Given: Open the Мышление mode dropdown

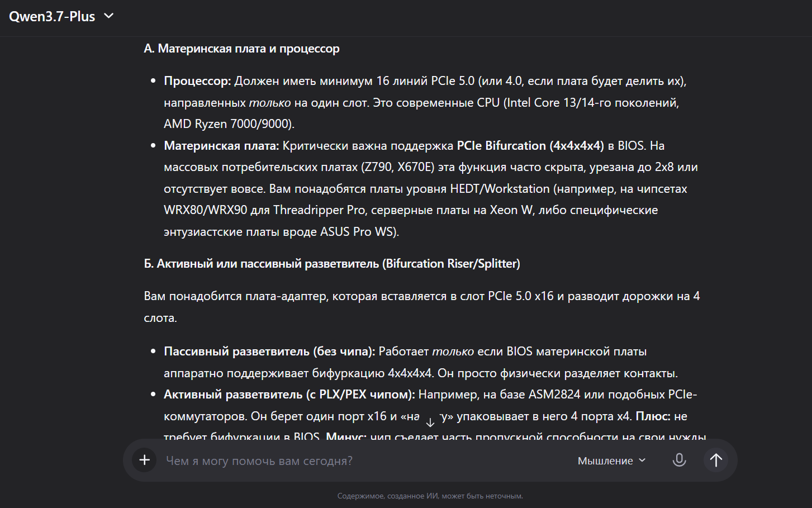Looking at the screenshot, I should pos(611,460).
